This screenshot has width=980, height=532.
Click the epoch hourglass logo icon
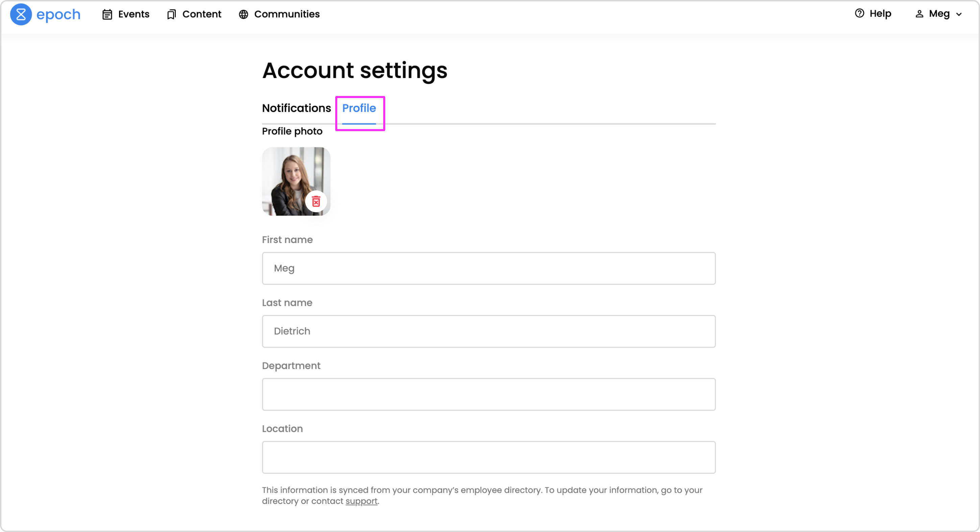pos(21,15)
